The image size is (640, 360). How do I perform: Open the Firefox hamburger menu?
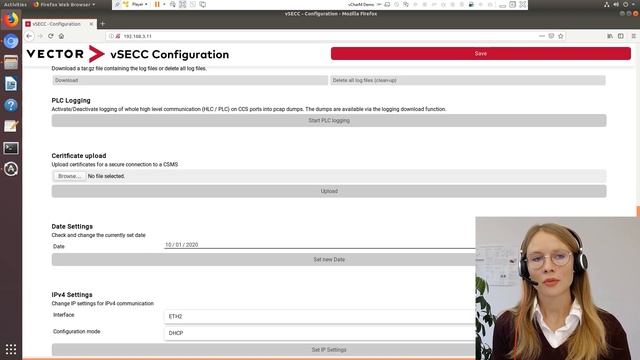(633, 36)
